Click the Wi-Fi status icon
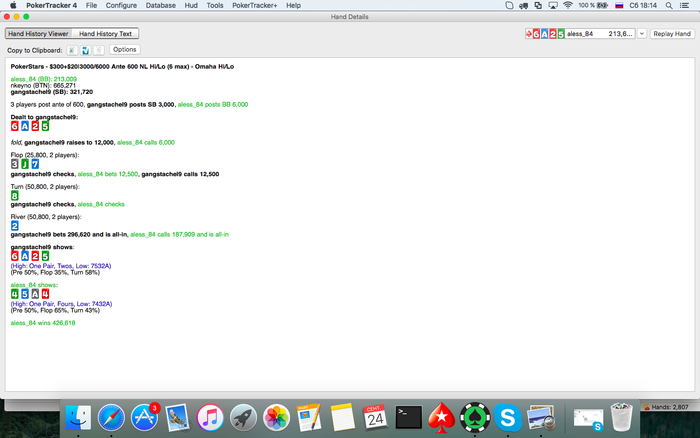 coord(567,5)
